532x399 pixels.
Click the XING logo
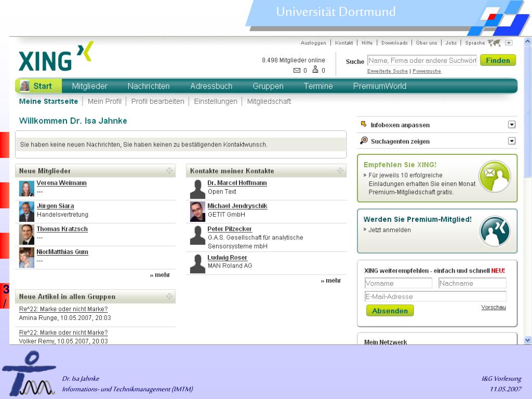[56, 56]
